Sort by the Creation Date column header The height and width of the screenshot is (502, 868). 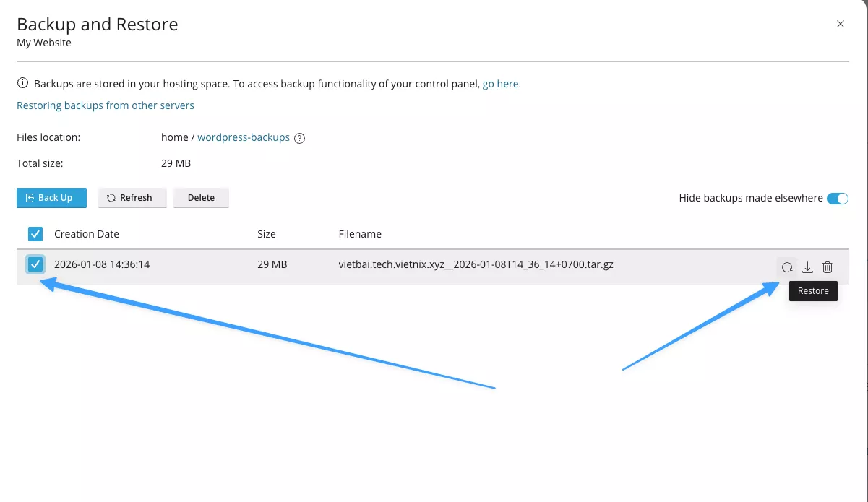point(87,233)
